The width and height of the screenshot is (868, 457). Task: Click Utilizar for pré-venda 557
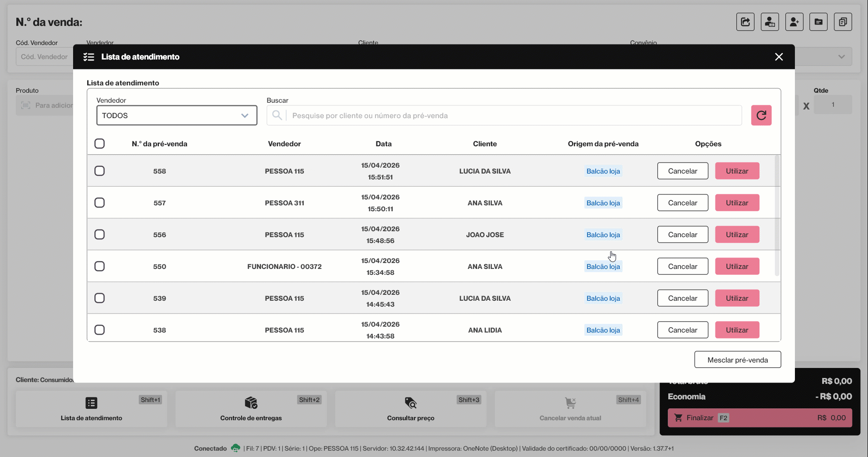(737, 203)
